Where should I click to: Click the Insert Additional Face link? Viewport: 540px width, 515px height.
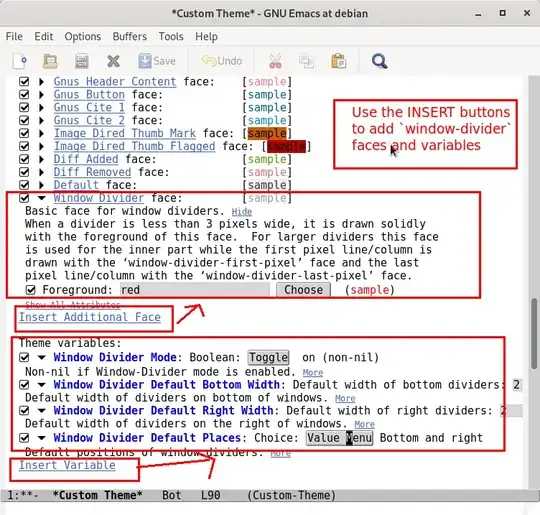[90, 317]
